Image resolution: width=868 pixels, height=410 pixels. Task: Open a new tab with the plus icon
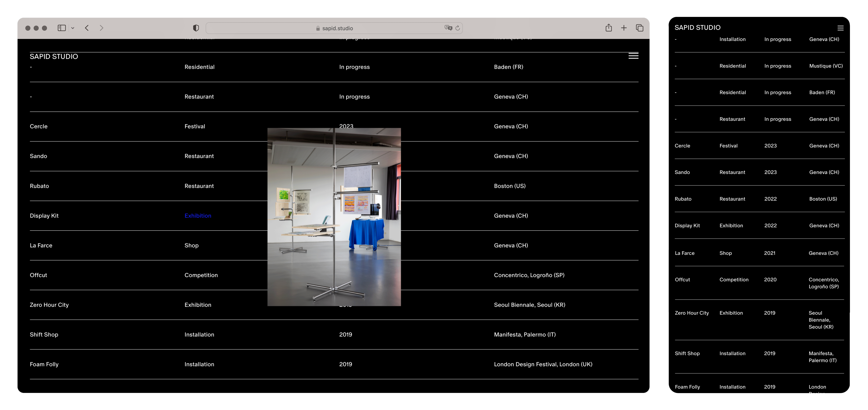click(x=624, y=28)
